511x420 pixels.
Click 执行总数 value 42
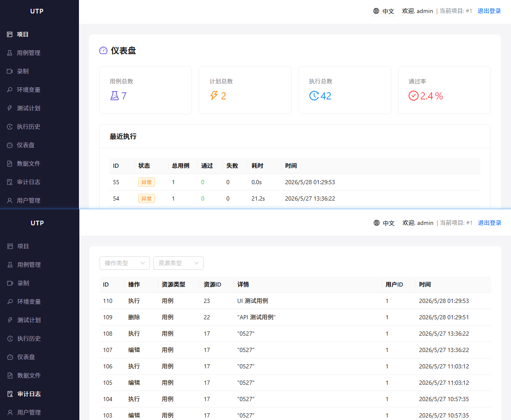pyautogui.click(x=326, y=96)
